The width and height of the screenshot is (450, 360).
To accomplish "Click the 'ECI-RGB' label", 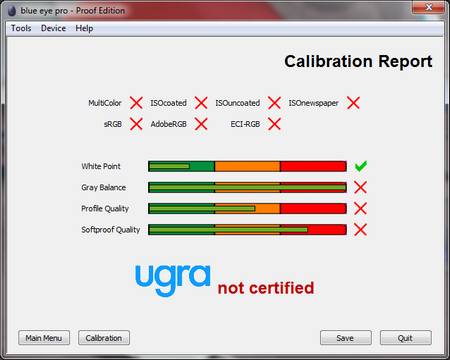I will tap(245, 124).
